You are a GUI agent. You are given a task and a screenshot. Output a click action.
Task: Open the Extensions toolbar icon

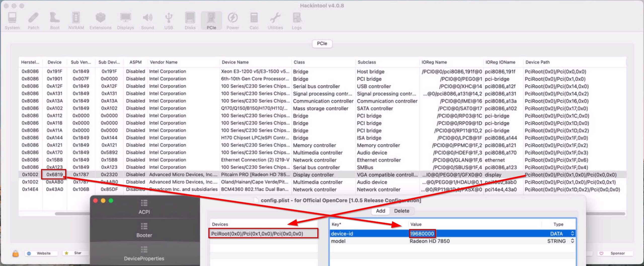coord(100,21)
